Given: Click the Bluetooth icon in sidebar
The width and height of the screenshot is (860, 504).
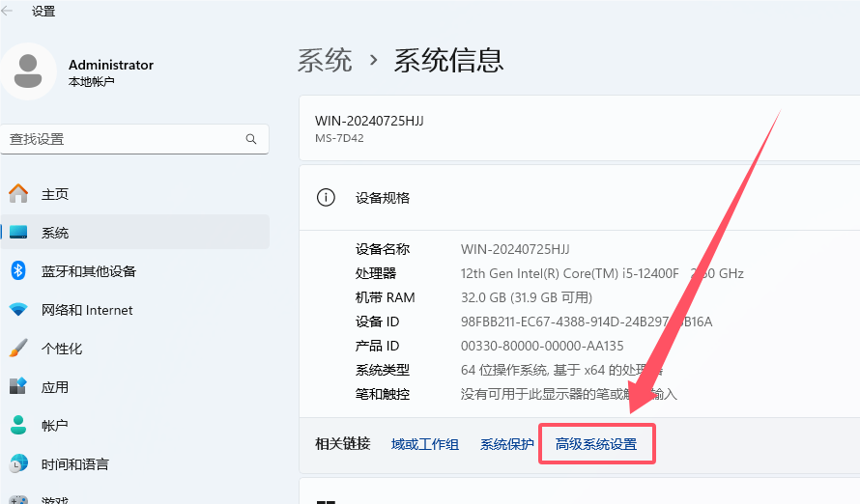Looking at the screenshot, I should coord(18,270).
